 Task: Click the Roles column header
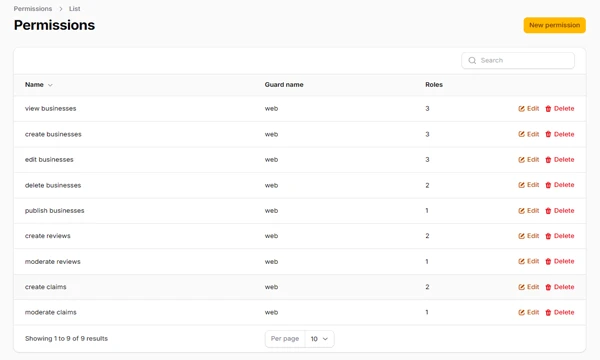pos(434,85)
